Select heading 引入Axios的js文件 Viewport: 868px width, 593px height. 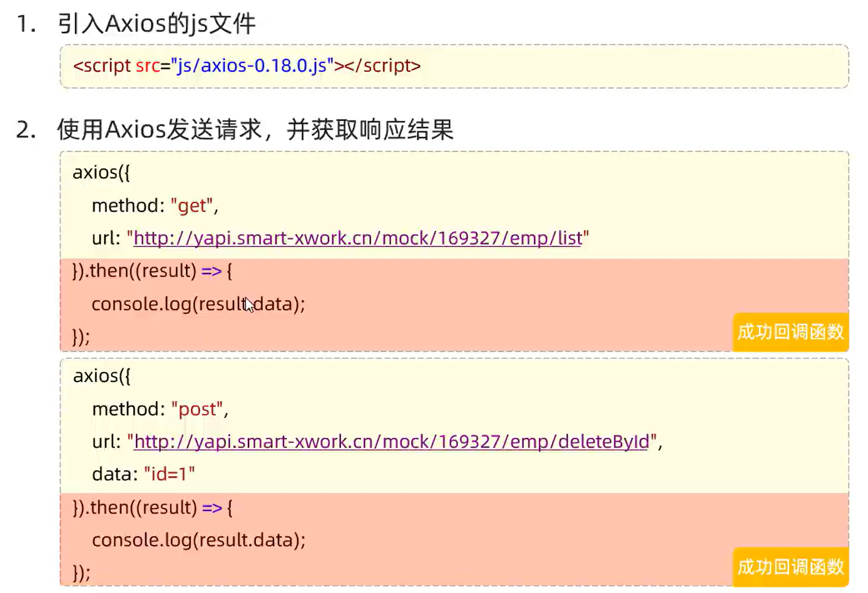coord(156,24)
